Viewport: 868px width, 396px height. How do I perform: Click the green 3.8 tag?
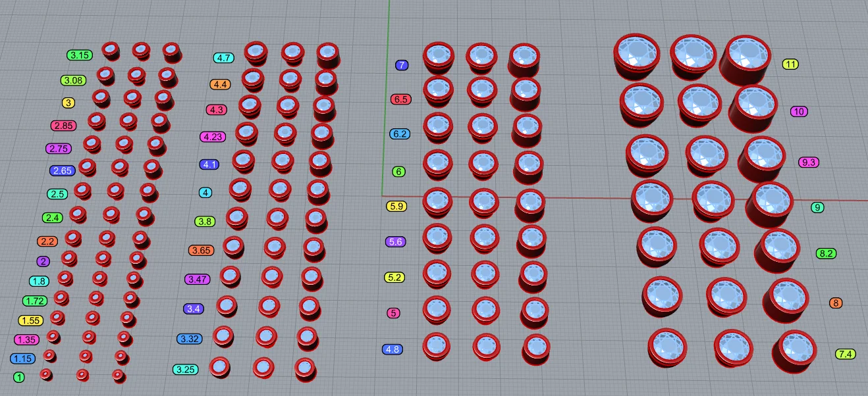pos(205,222)
